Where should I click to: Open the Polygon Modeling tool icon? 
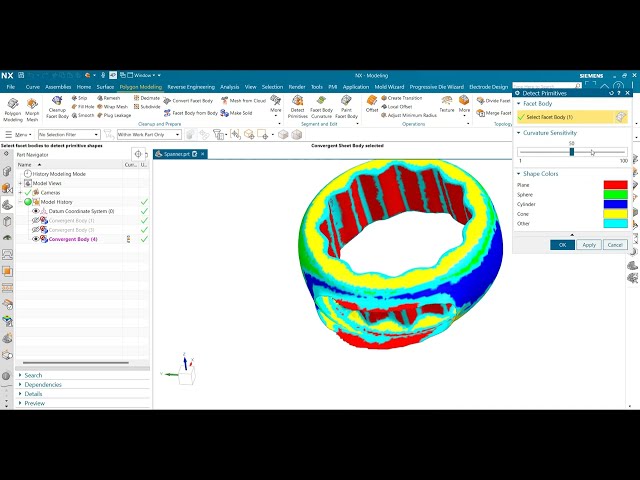click(x=13, y=109)
